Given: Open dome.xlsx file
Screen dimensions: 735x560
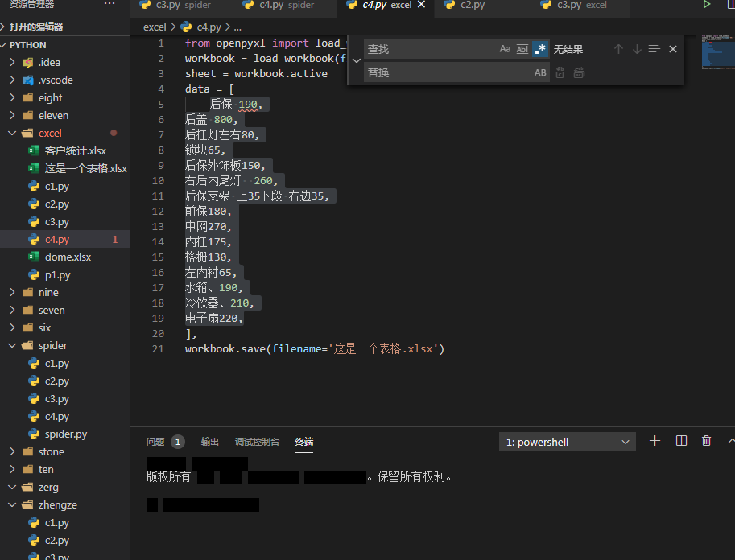Looking at the screenshot, I should 68,257.
